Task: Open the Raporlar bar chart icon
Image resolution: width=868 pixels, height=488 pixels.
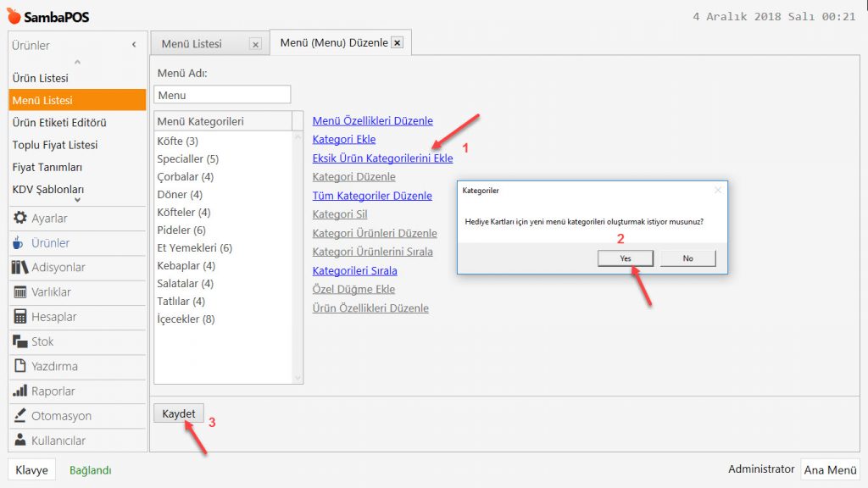Action: [x=19, y=391]
